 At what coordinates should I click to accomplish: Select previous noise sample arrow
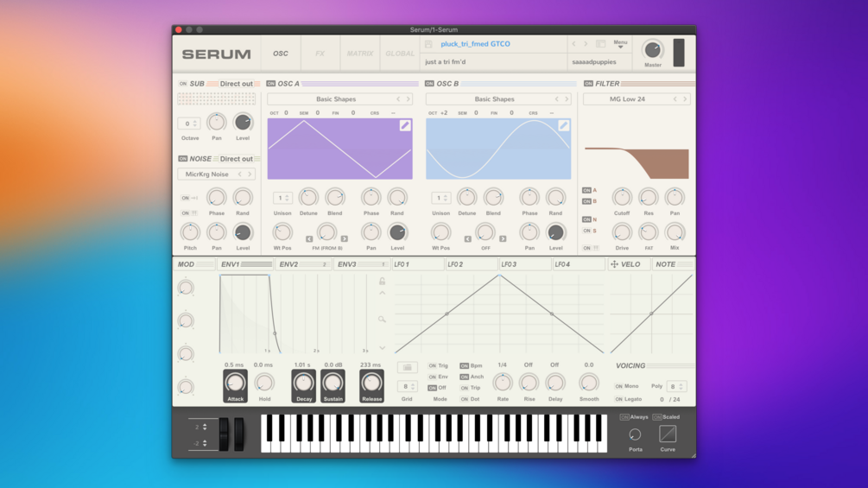pos(240,174)
